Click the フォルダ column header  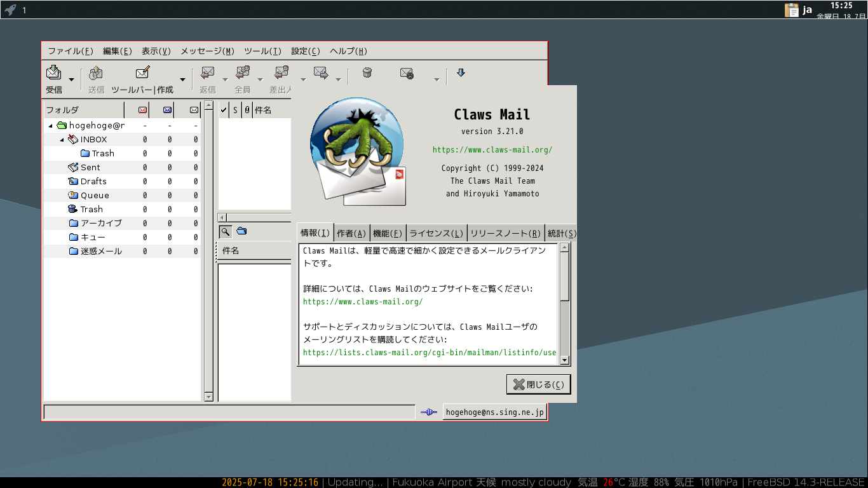click(84, 110)
